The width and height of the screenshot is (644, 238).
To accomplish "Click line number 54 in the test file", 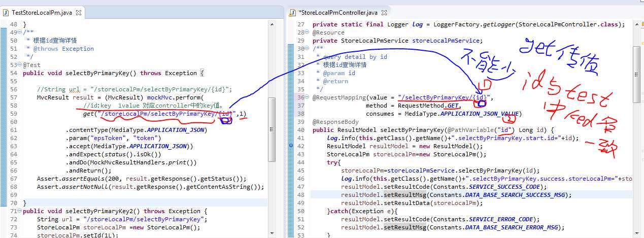I will (x=14, y=73).
